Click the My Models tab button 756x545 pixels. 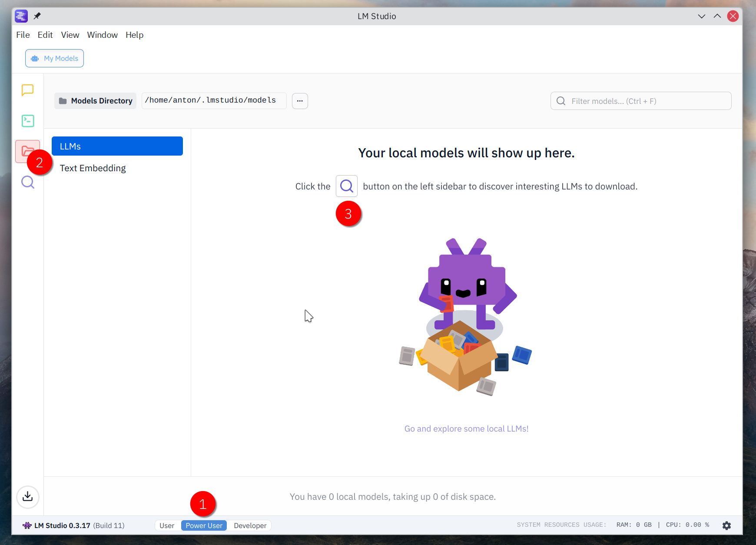(x=54, y=58)
